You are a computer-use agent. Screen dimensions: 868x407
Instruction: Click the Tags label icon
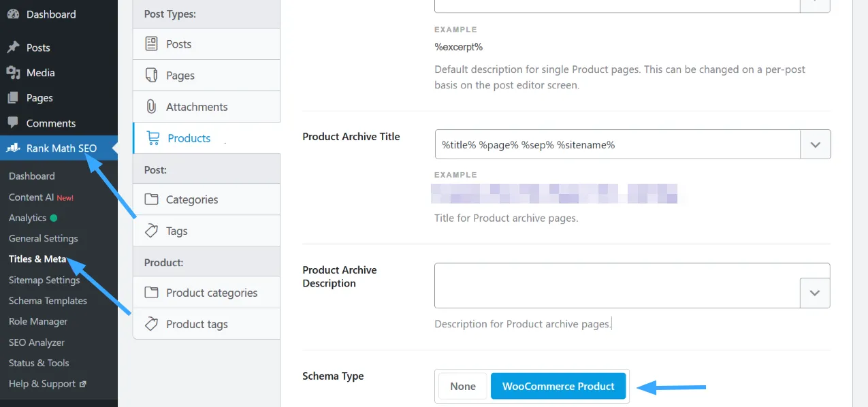(x=152, y=231)
